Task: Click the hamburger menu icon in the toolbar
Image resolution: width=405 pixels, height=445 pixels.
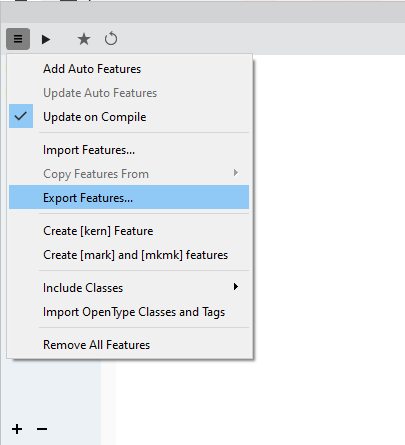Action: [x=18, y=39]
